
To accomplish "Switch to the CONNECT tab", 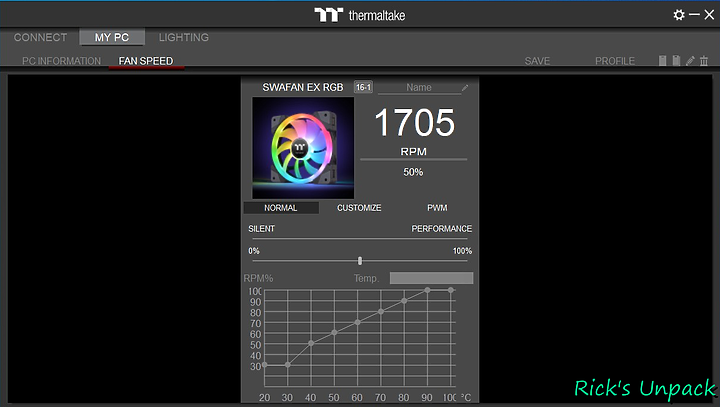I will point(40,37).
